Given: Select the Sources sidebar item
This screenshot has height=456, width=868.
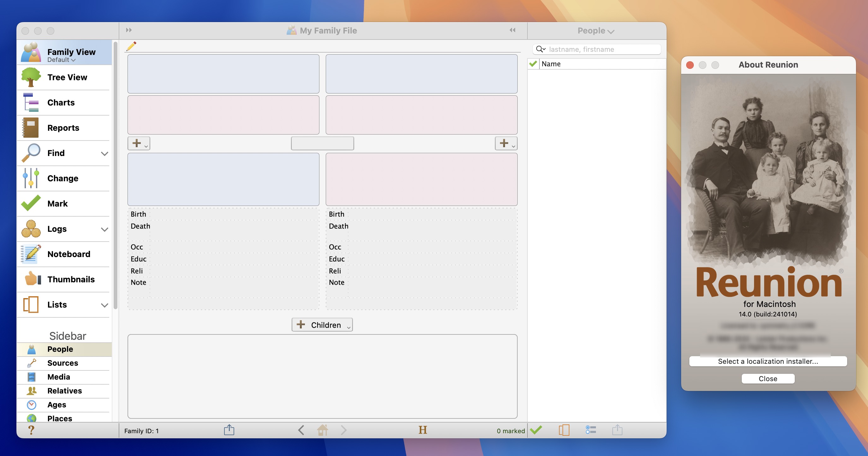Looking at the screenshot, I should click(62, 363).
